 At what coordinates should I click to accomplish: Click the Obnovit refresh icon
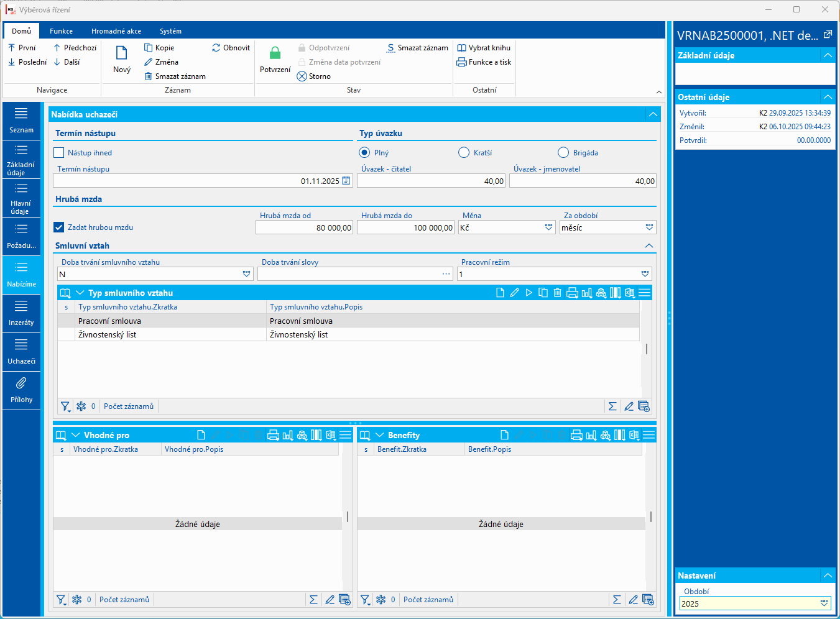pos(216,48)
